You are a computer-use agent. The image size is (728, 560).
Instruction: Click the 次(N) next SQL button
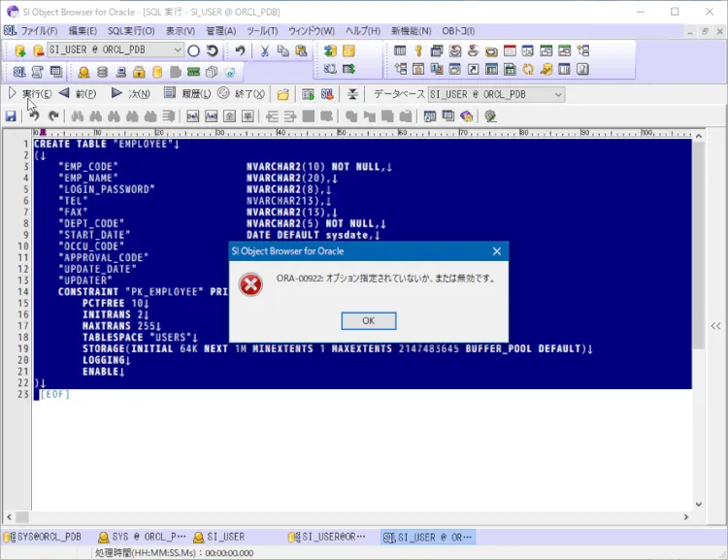(130, 94)
